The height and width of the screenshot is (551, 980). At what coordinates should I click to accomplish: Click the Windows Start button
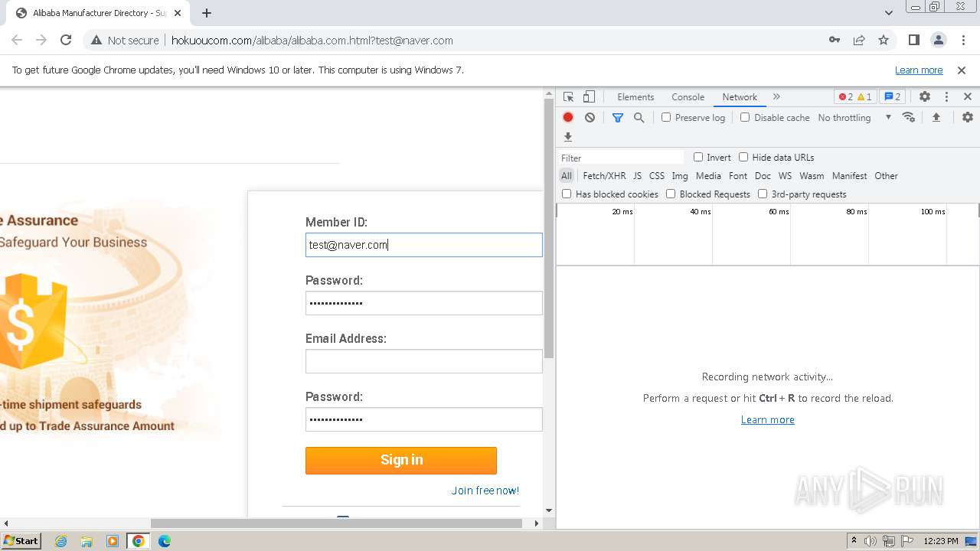(x=21, y=540)
